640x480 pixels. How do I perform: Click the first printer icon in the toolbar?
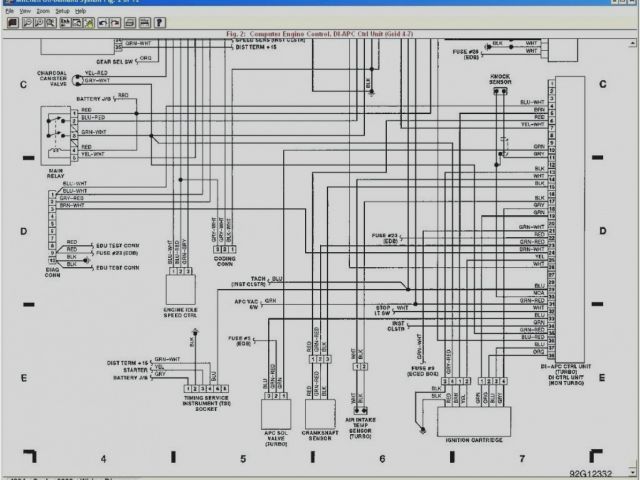click(x=130, y=22)
